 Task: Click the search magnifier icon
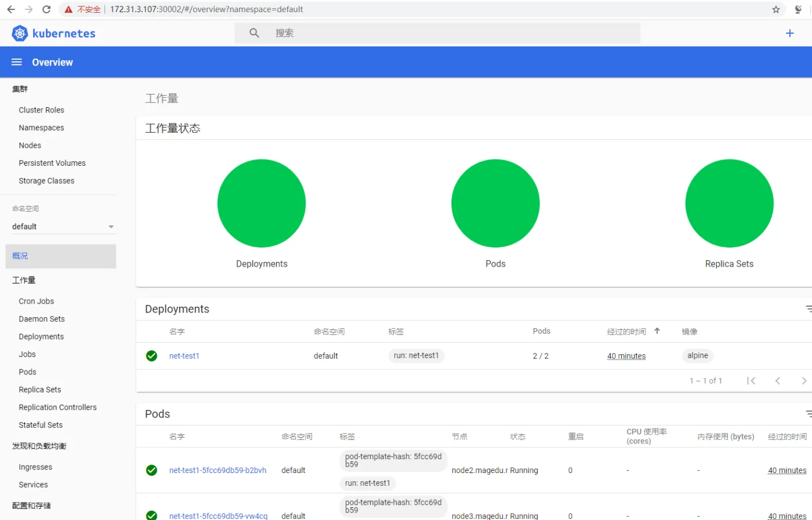[x=254, y=33]
